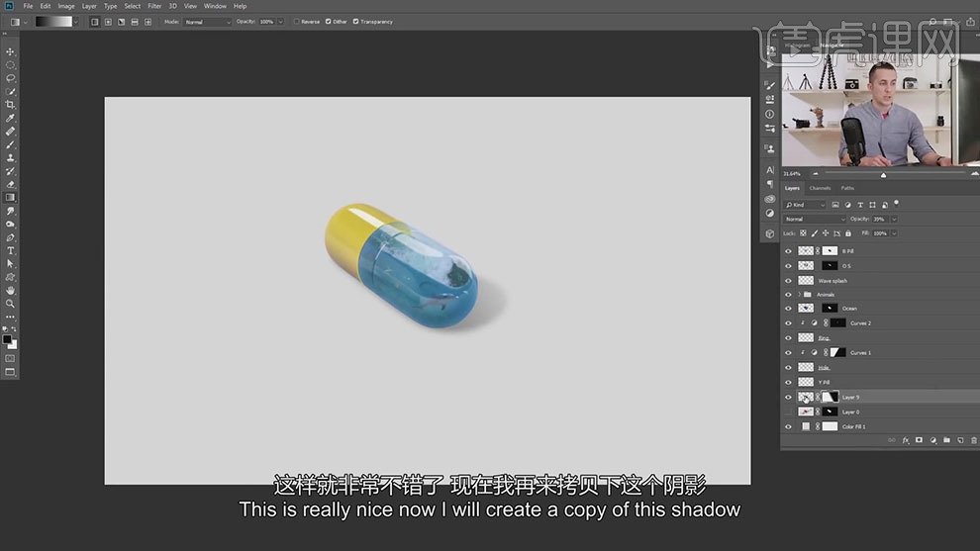Open the layer Kind filter dropdown
Viewport: 980px width, 551px height.
pos(805,205)
